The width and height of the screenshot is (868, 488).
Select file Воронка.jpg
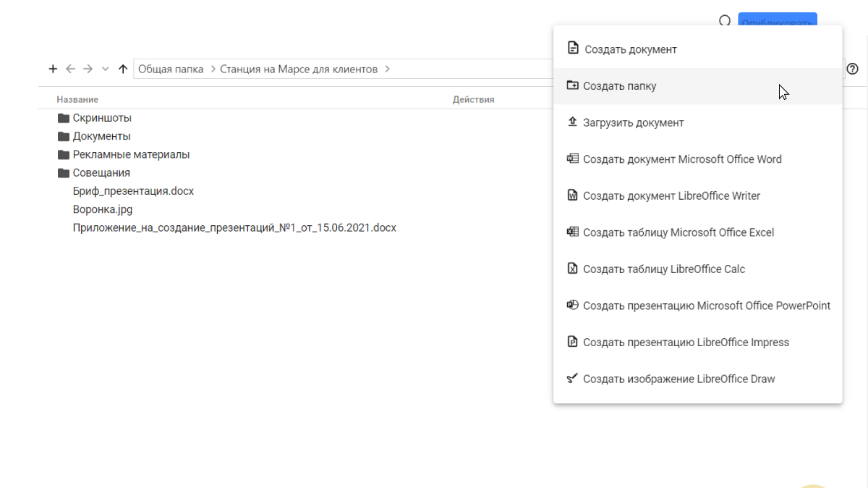click(103, 209)
